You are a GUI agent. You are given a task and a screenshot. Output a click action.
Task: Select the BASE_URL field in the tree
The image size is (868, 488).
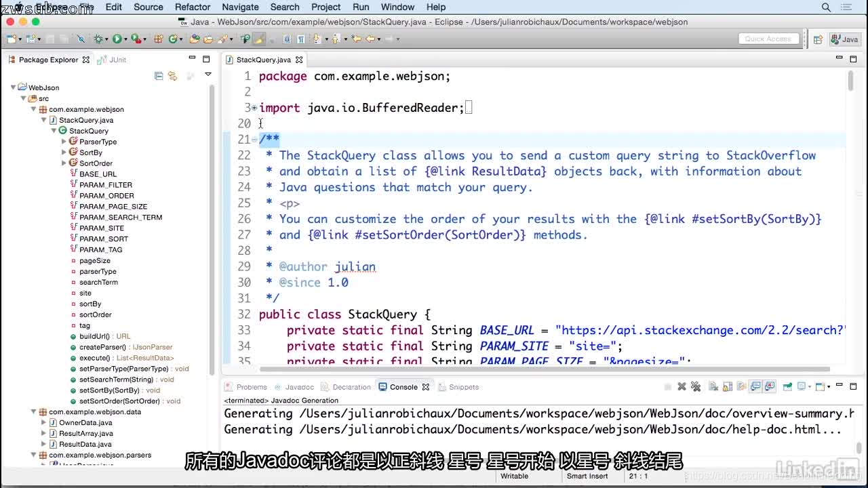(98, 174)
